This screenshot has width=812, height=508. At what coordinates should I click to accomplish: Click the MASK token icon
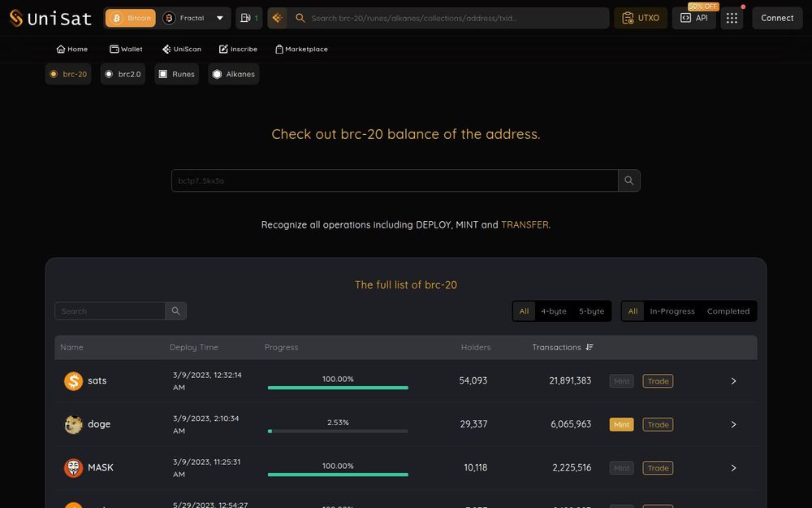coord(74,467)
